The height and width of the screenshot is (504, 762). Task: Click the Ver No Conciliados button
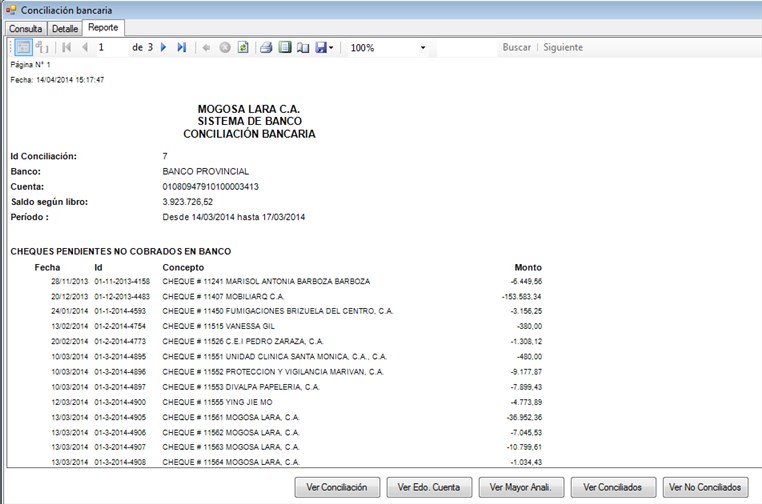(705, 487)
